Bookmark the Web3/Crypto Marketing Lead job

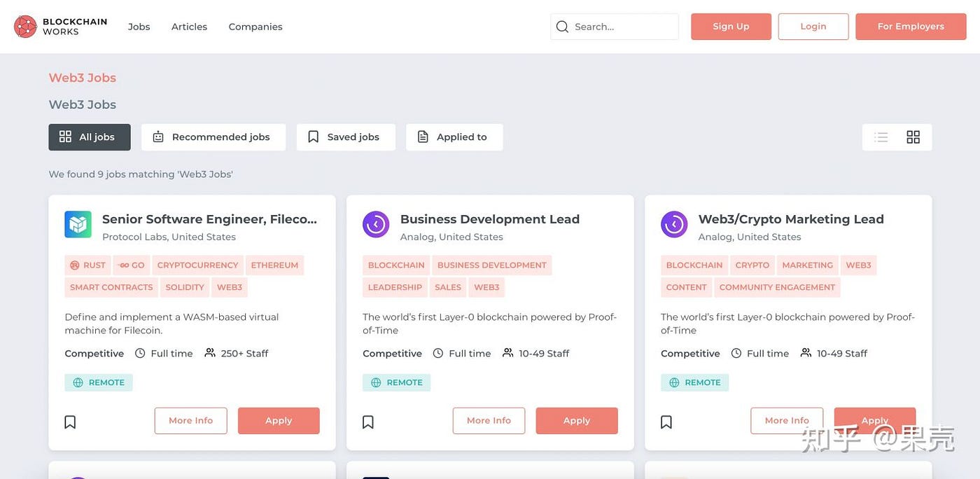[666, 422]
